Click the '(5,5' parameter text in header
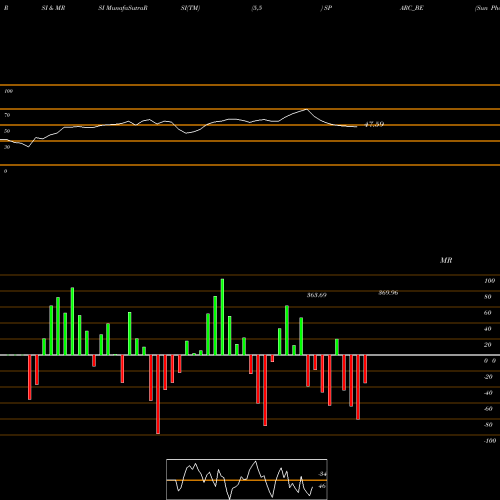Image resolution: width=500 pixels, height=500 pixels. point(257,8)
